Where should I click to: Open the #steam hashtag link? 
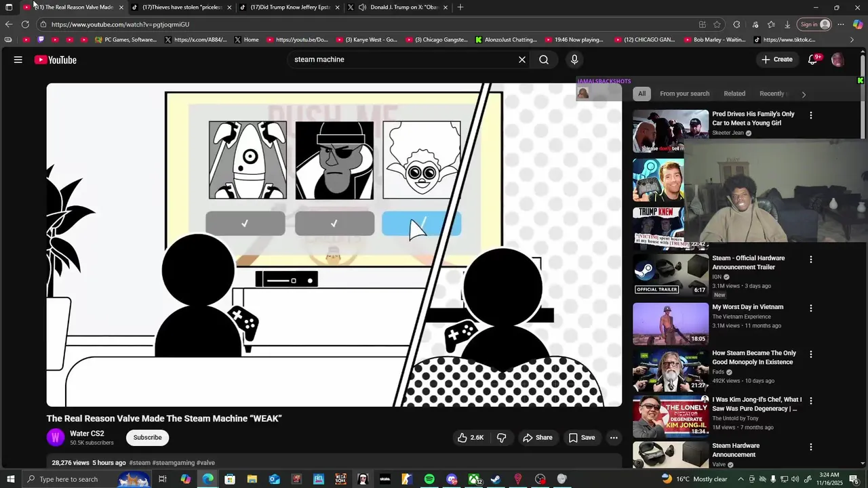140,463
